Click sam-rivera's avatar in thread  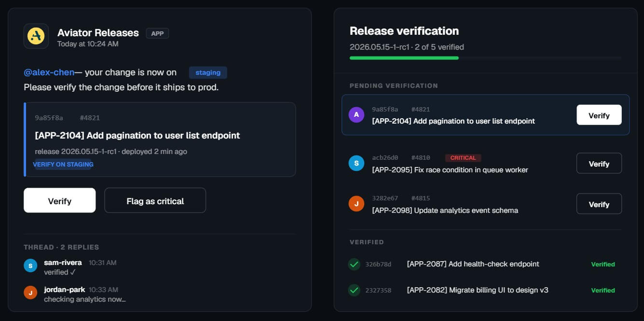(30, 265)
